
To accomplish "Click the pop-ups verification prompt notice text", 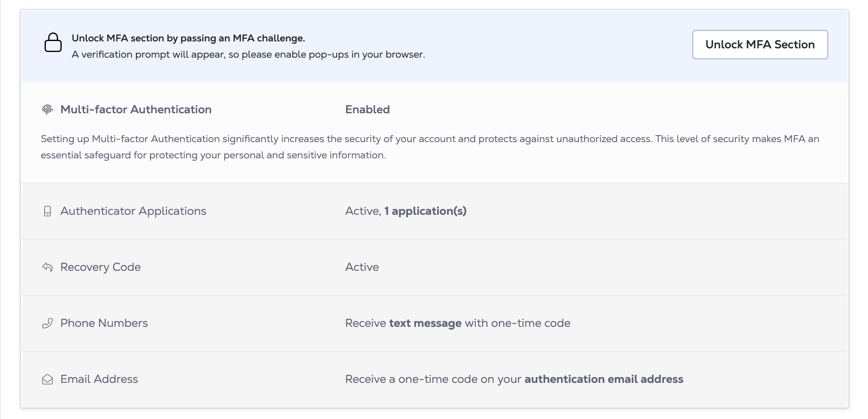I will (248, 54).
